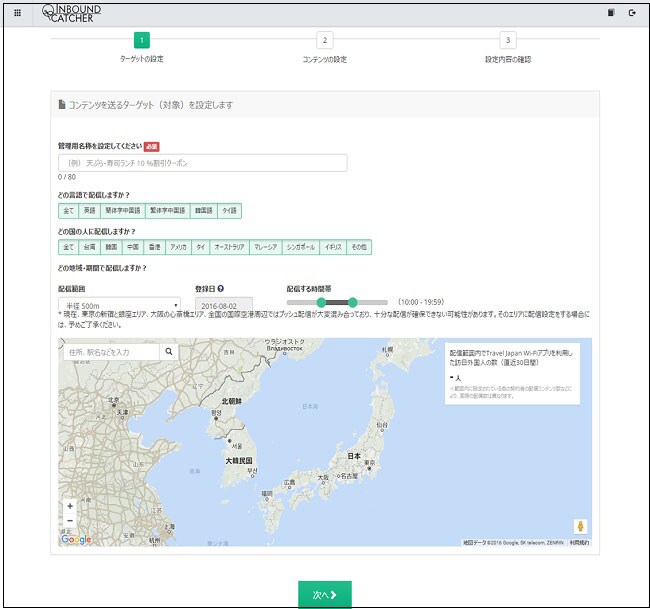The width and height of the screenshot is (650, 609).
Task: Zoom in the map with plus button
Action: [70, 506]
